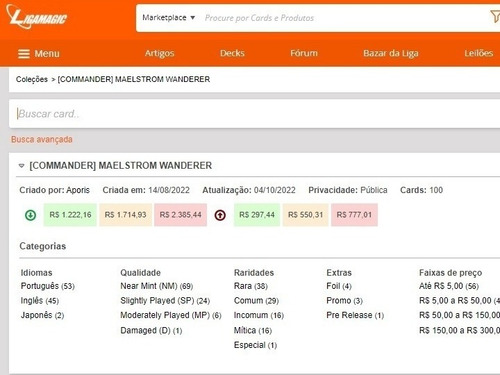This screenshot has width=500, height=375.
Task: Open the search filter funnel icon
Action: (x=495, y=17)
